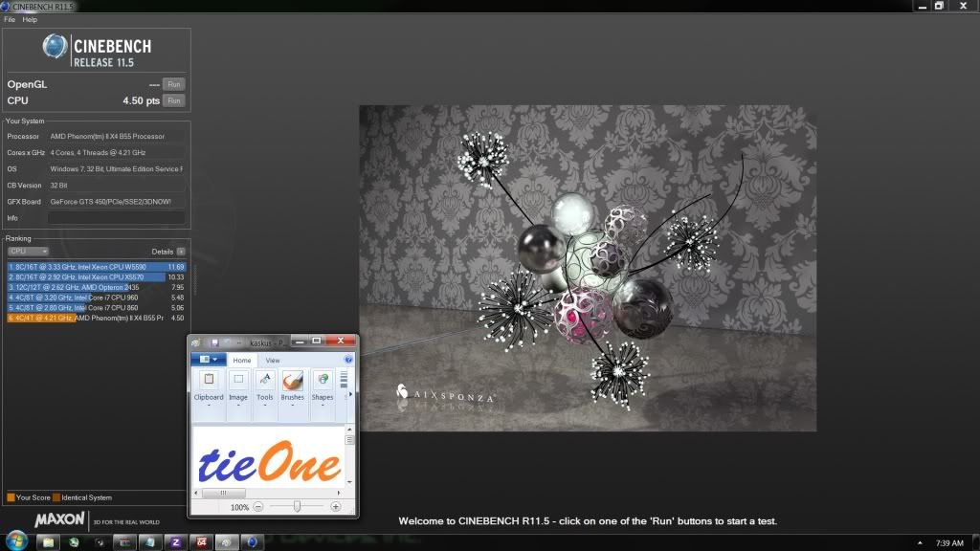Open the red 64 application on taskbar

[201, 542]
